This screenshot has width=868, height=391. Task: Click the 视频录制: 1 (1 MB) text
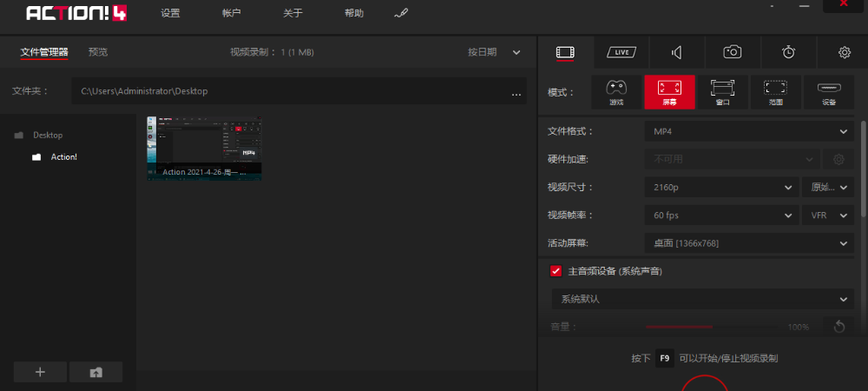coord(272,52)
